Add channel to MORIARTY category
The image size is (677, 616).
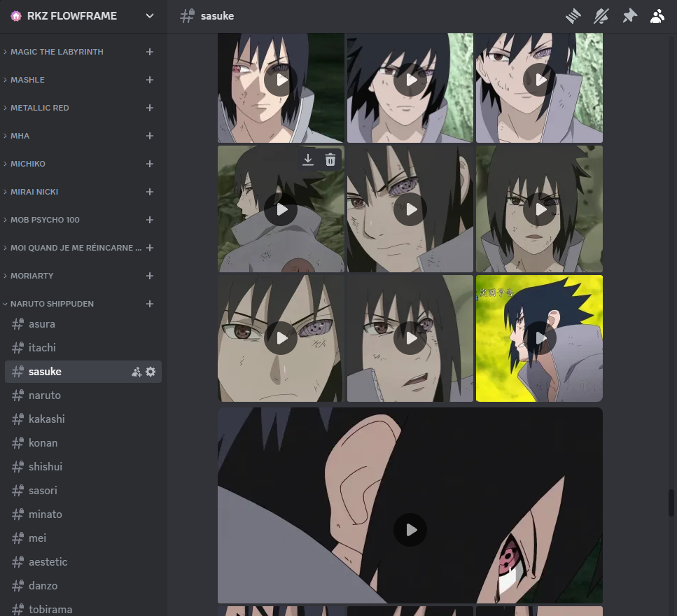click(150, 276)
